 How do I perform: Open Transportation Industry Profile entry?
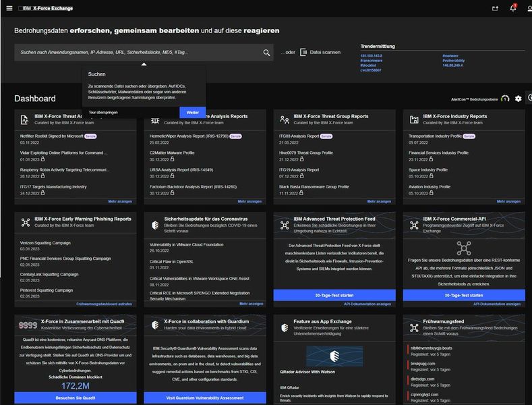coord(436,136)
